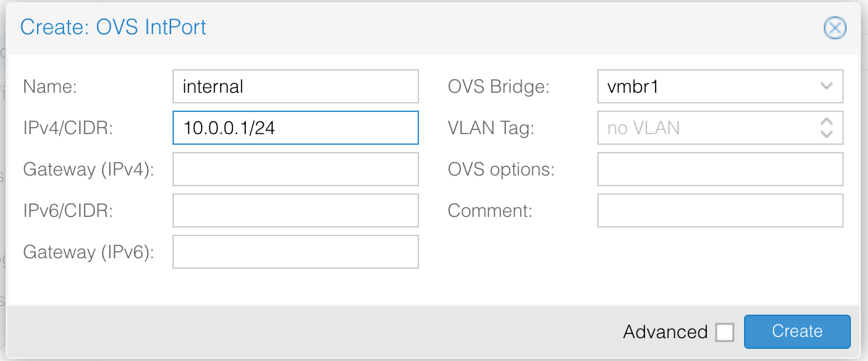Click the Advanced label text
Screen dimensions: 868x361
pyautogui.click(x=665, y=332)
